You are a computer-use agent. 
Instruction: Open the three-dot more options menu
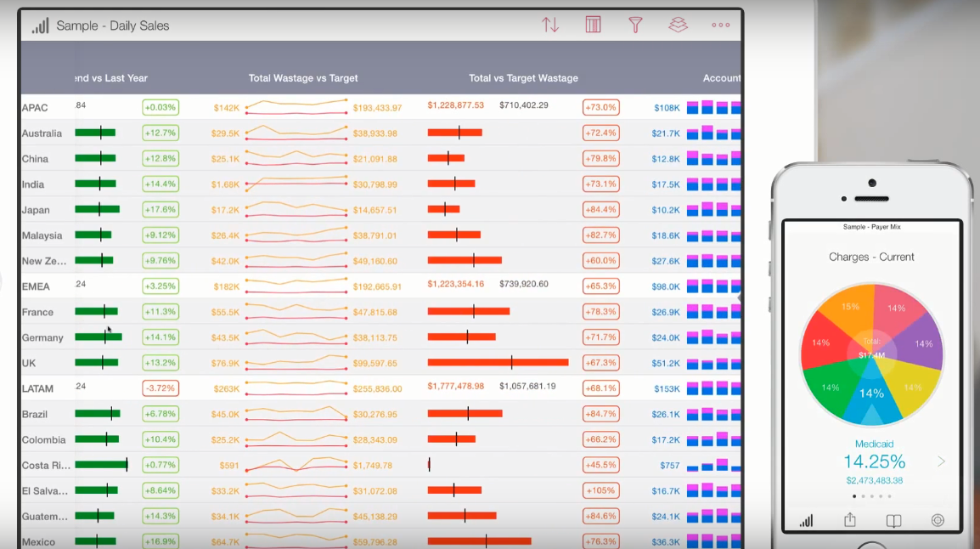tap(720, 25)
